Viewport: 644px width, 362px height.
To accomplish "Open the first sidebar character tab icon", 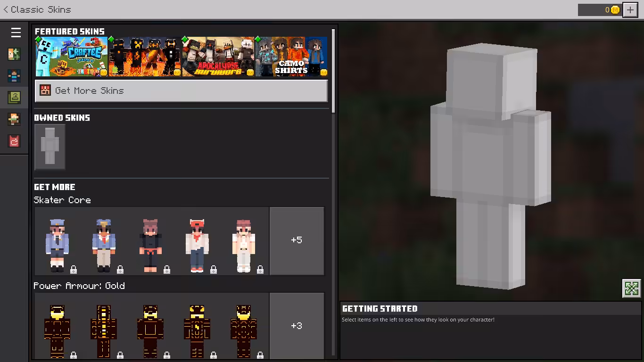I will point(14,54).
